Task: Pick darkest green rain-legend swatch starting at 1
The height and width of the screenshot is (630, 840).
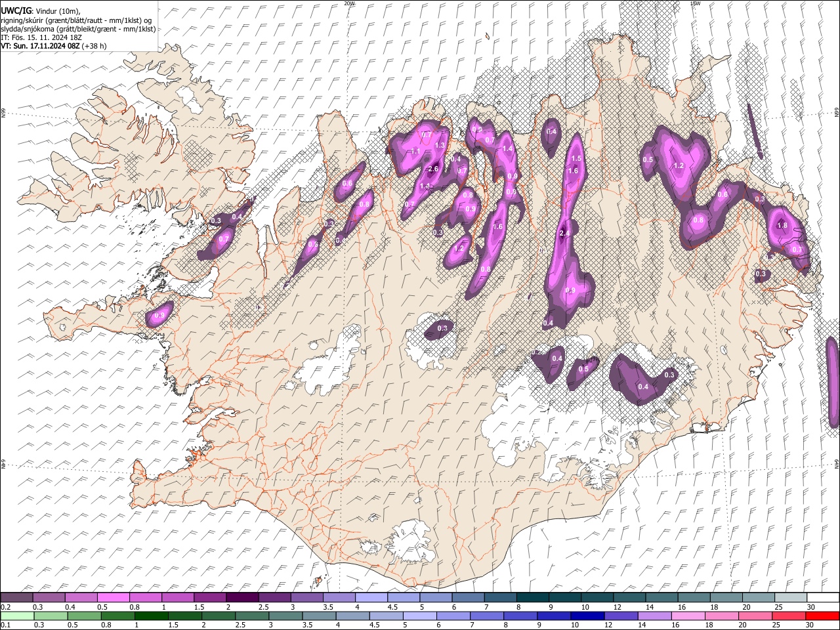Action: pos(151,616)
